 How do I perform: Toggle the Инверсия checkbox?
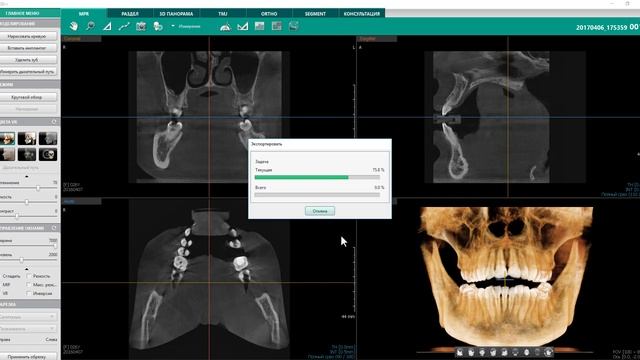tap(29, 293)
